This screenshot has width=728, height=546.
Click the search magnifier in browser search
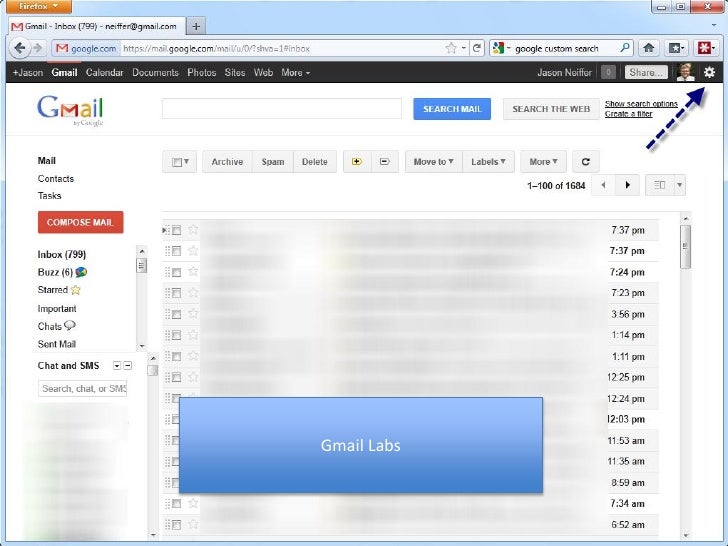(x=624, y=48)
